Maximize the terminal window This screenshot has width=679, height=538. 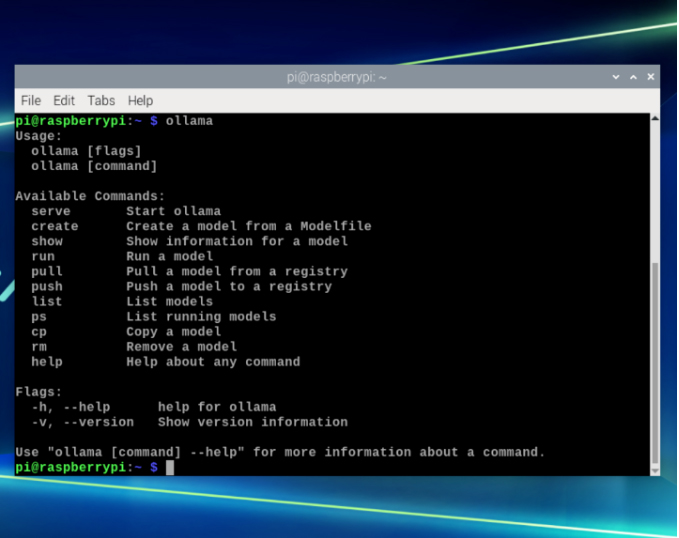point(633,77)
